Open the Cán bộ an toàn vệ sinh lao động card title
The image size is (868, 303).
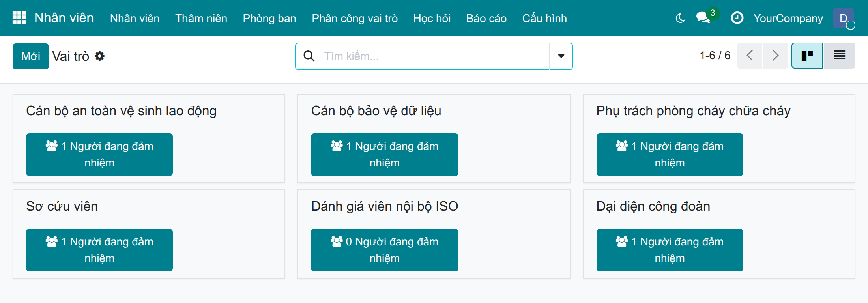(121, 111)
